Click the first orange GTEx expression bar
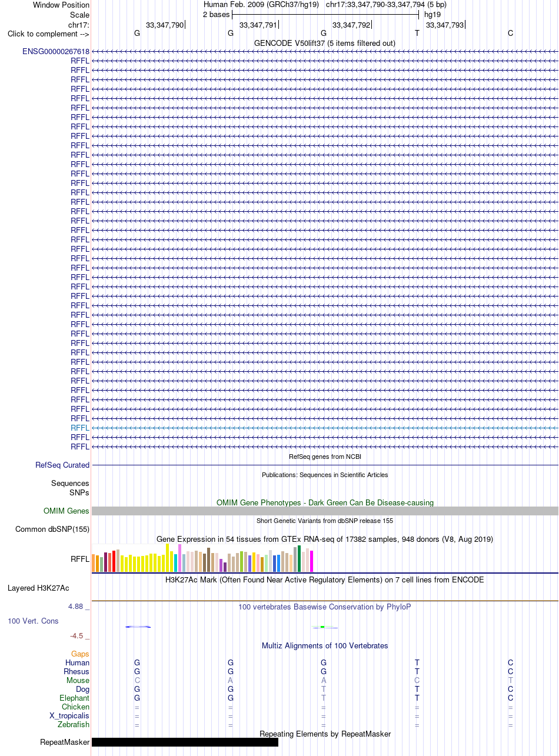 tap(94, 563)
